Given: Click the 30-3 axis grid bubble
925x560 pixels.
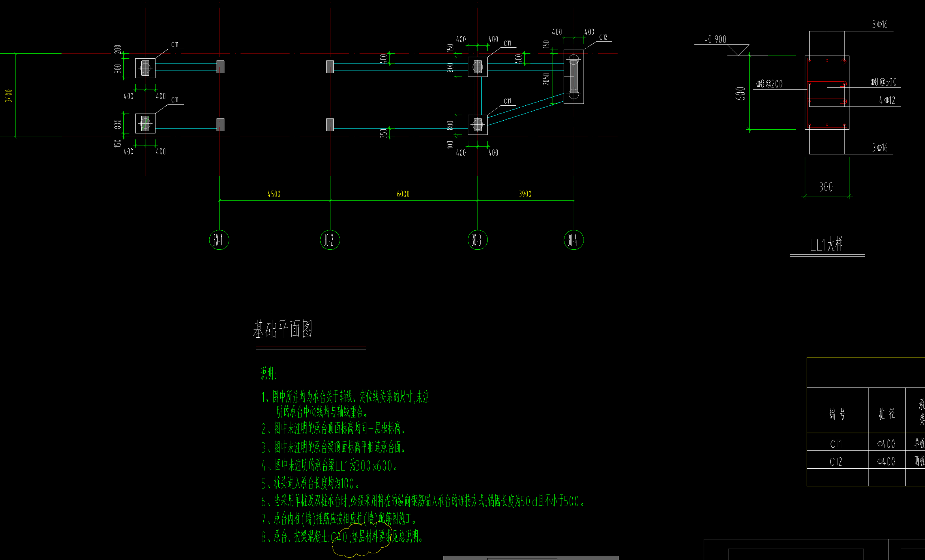Looking at the screenshot, I should 477,240.
